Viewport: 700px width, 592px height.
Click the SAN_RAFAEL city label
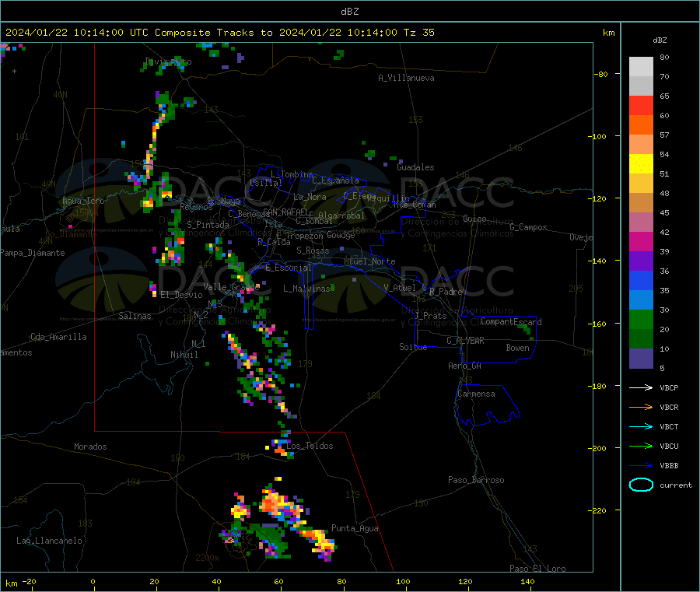285,212
